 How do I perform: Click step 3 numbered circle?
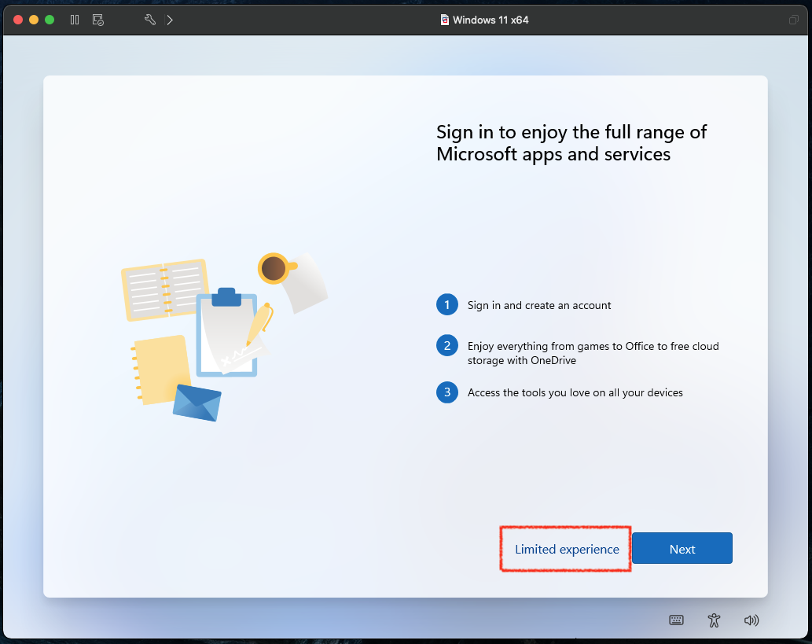pyautogui.click(x=447, y=392)
